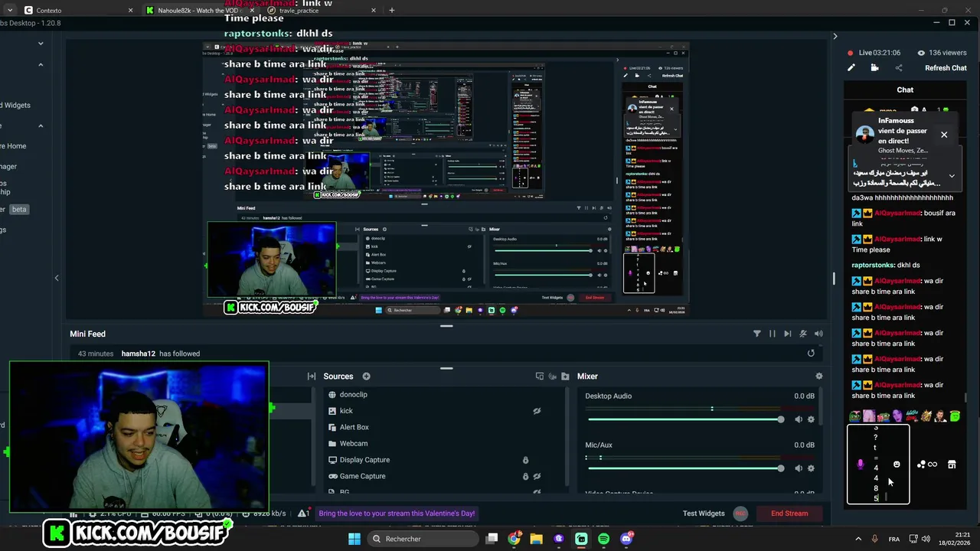This screenshot has height=551, width=980.
Task: Toggle visibility of the kick source
Action: click(x=537, y=411)
